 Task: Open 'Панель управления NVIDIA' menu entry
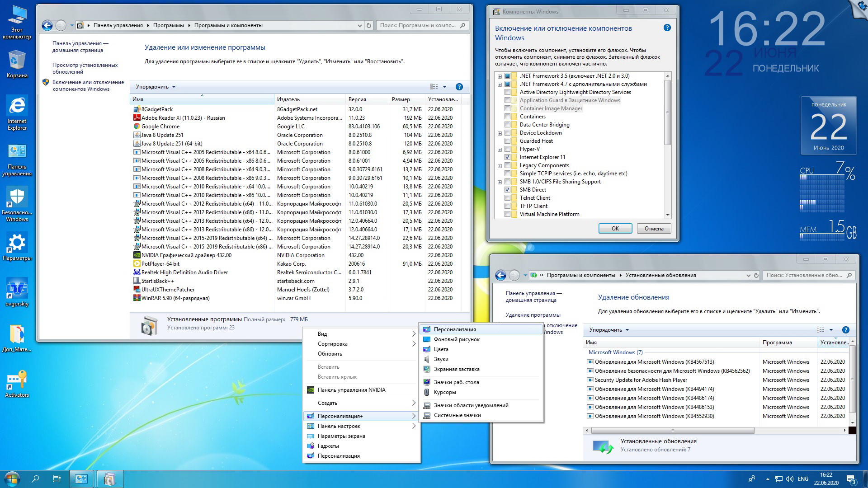coord(361,390)
